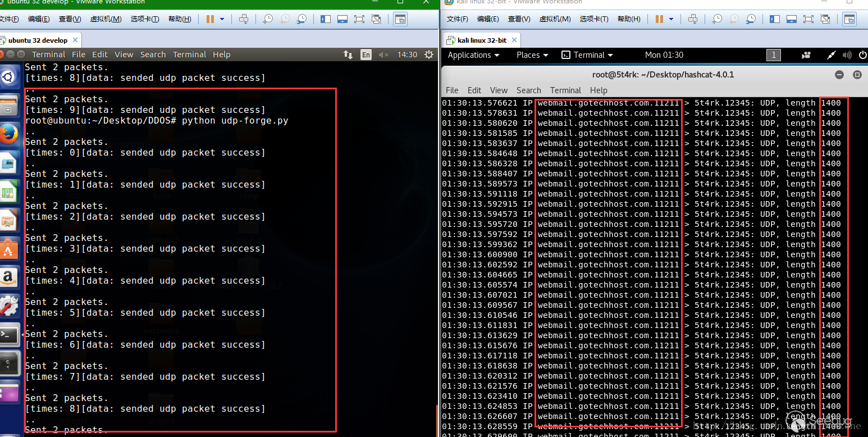Maximize the hashcat-4.0.1 terminal window
Screen dimensions: 868x437
point(857,75)
